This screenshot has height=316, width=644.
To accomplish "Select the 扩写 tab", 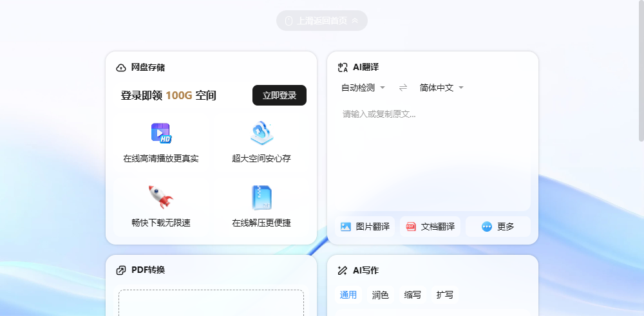I will click(x=445, y=295).
